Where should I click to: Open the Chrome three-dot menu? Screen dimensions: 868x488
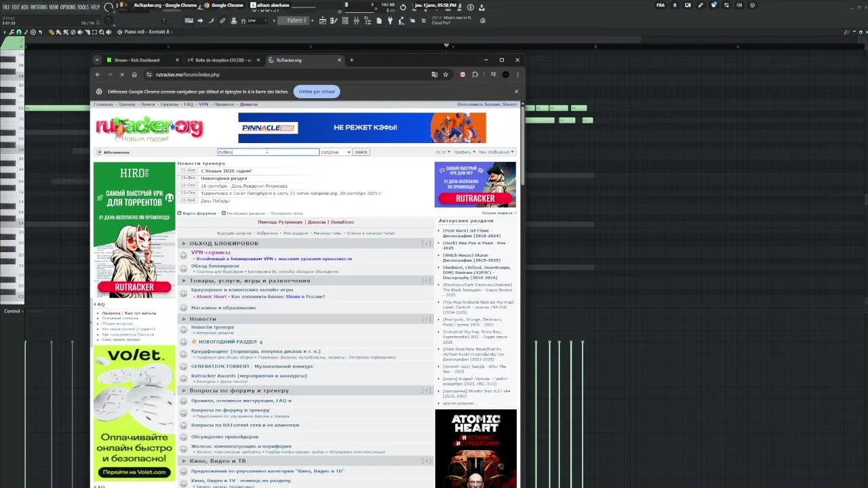[x=517, y=75]
